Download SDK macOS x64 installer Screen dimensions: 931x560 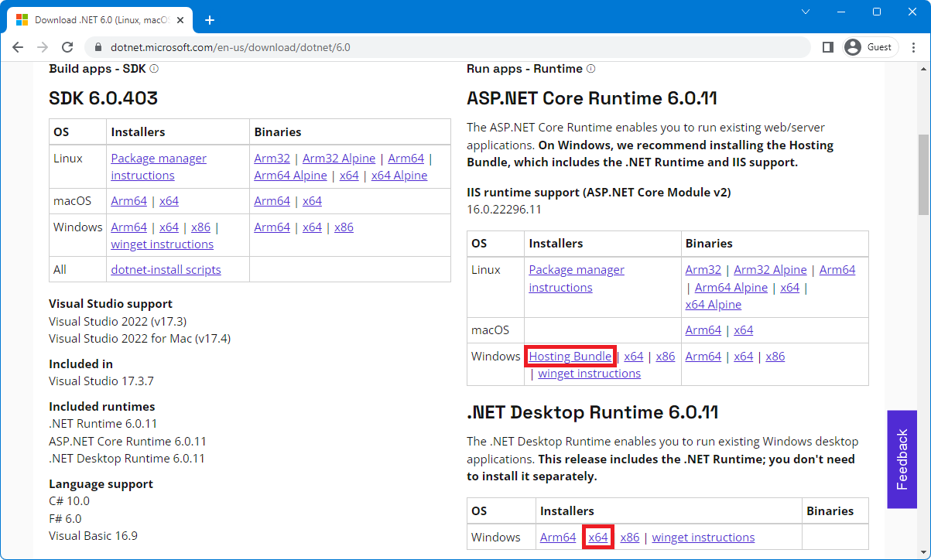coord(169,200)
